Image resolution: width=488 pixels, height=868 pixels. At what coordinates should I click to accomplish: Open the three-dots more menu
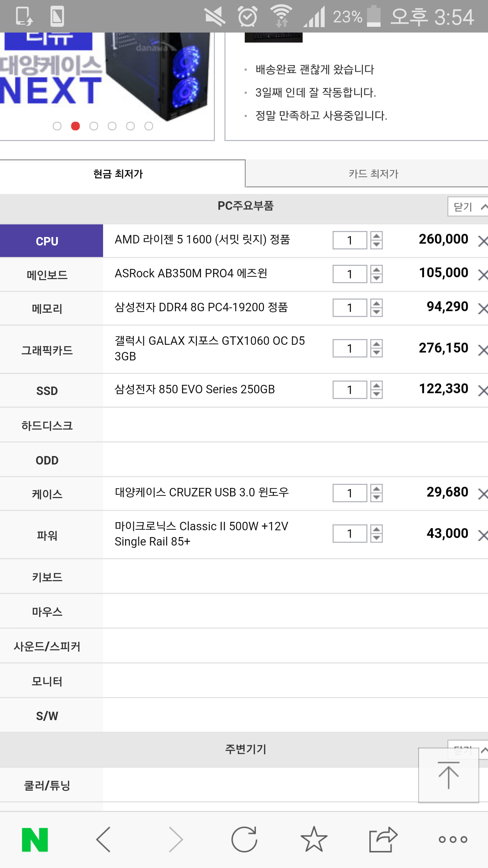[x=453, y=840]
